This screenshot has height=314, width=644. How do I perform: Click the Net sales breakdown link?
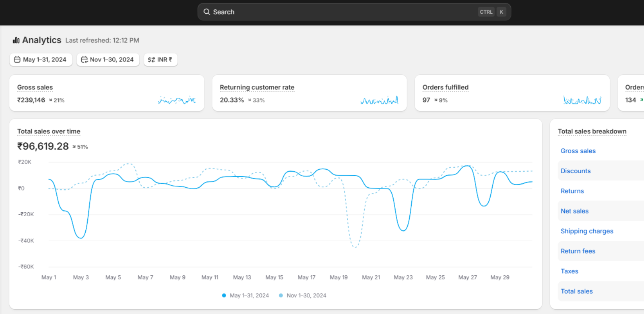pyautogui.click(x=574, y=211)
